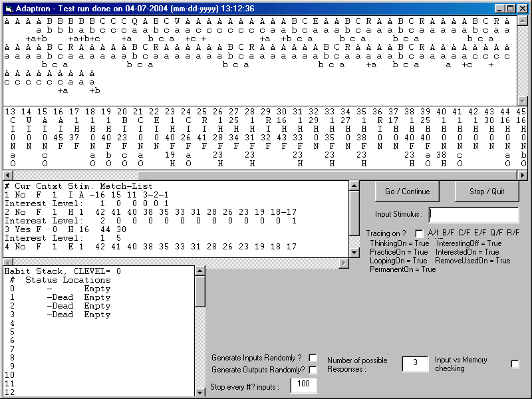
Task: Click the 'LoopingOn = True' status label
Action: pos(398,261)
